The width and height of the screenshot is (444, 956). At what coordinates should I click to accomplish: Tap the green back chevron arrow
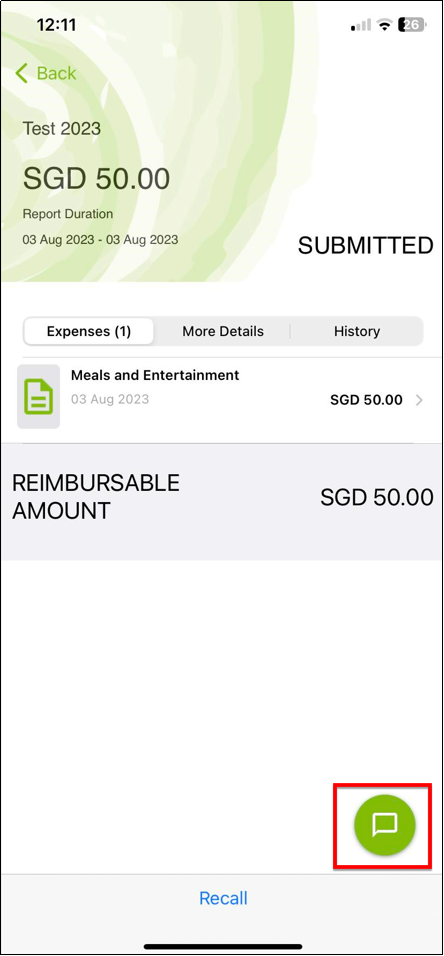(21, 73)
